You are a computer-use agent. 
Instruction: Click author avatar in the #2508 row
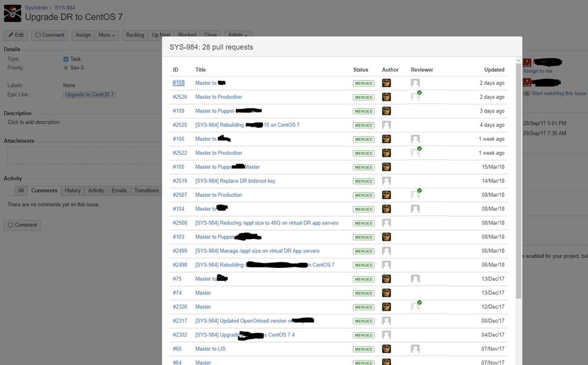coord(386,223)
